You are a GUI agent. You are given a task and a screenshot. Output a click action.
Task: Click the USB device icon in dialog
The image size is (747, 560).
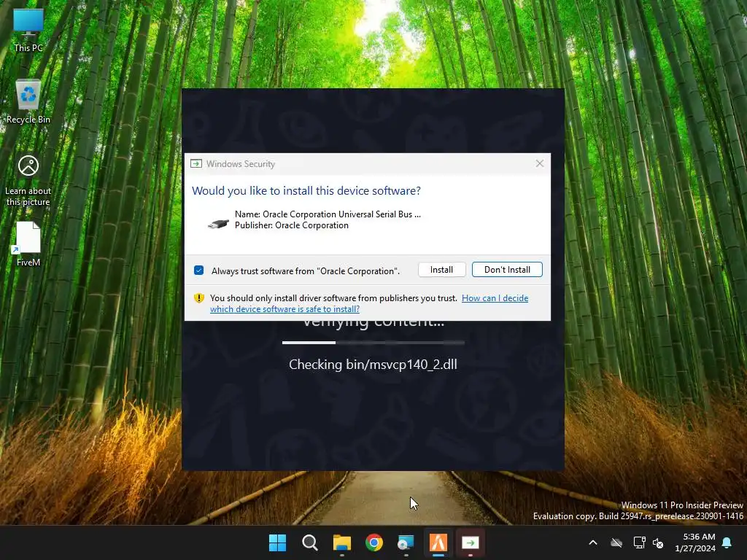pos(218,223)
